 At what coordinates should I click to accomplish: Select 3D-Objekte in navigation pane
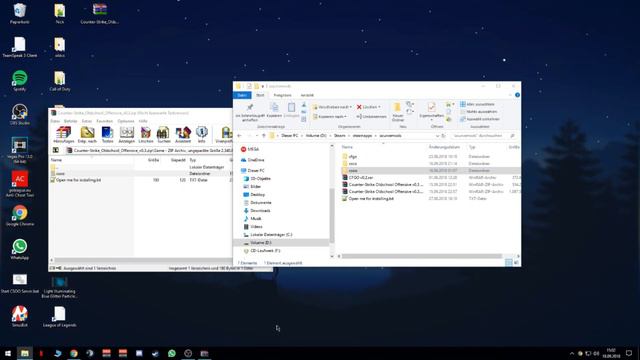point(257,179)
